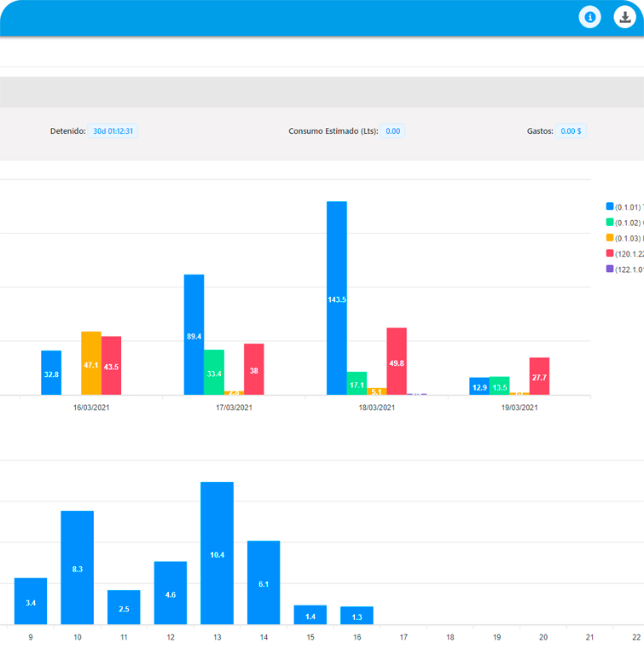Click the orange 47.1 bar on 16/03/2021

(x=91, y=363)
